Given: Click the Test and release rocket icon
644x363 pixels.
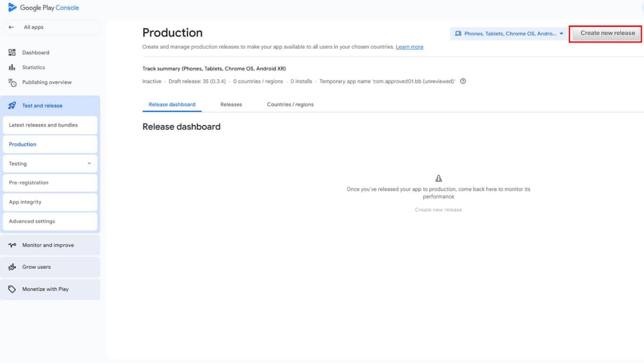Looking at the screenshot, I should click(x=12, y=106).
